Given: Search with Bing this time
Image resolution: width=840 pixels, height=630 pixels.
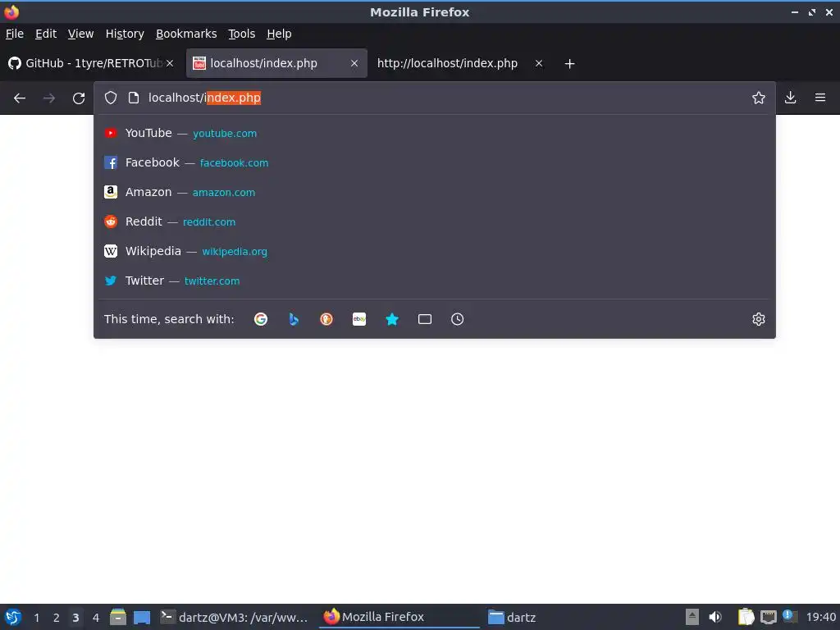Looking at the screenshot, I should 294,319.
